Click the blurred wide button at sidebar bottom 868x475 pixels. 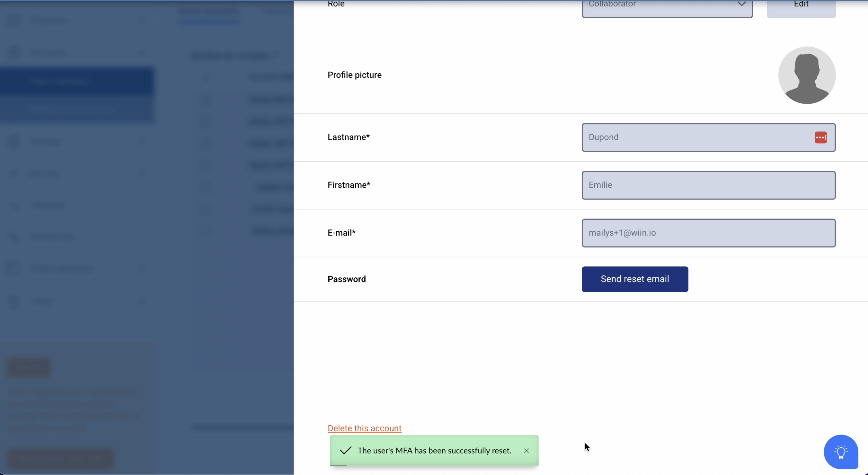click(x=61, y=458)
